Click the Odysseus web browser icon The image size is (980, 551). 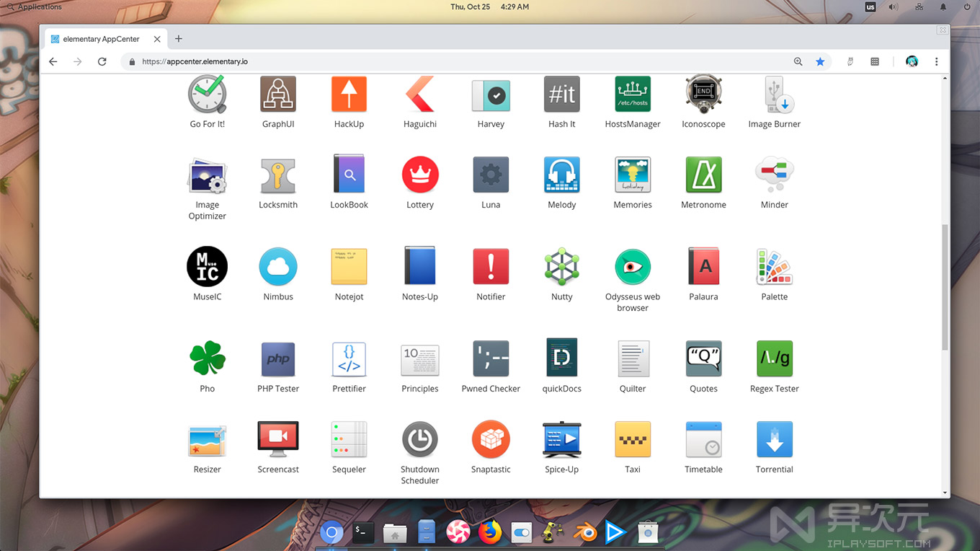coord(632,266)
